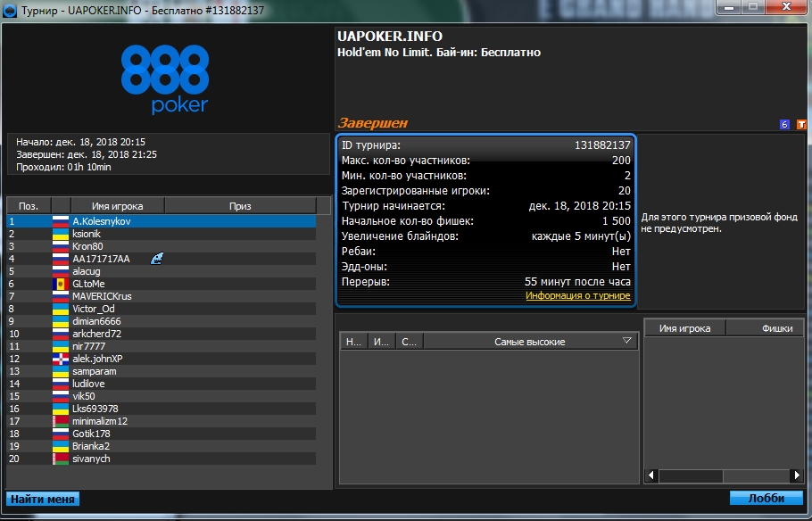Select player row nir7777
The image size is (812, 521).
tap(162, 346)
